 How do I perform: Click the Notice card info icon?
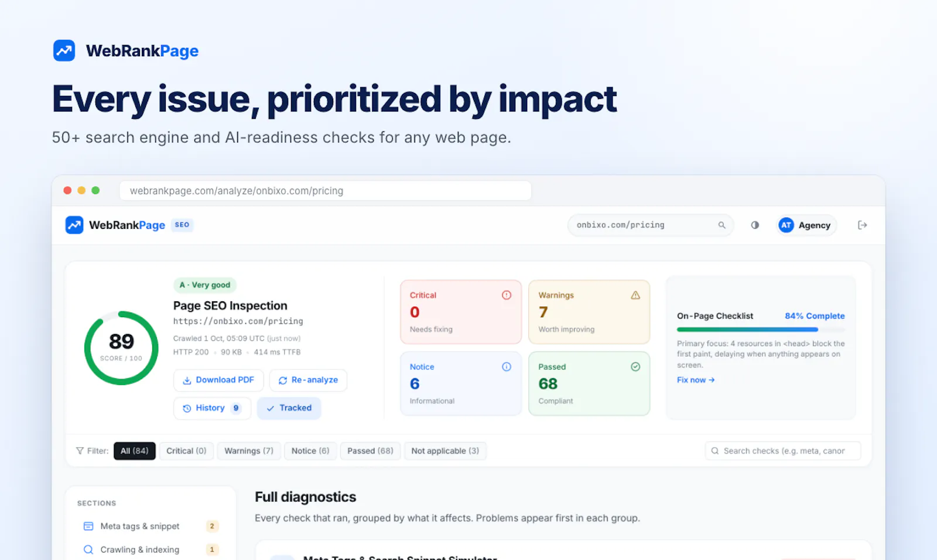(507, 367)
